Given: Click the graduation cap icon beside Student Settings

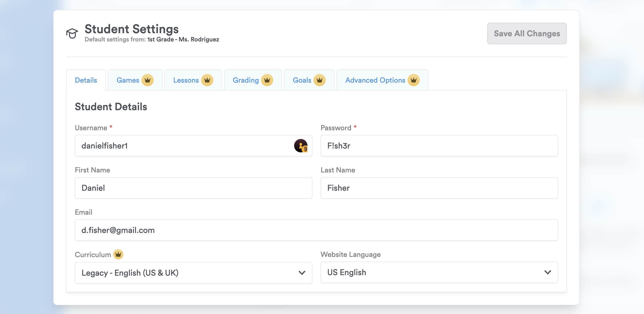Looking at the screenshot, I should [72, 33].
